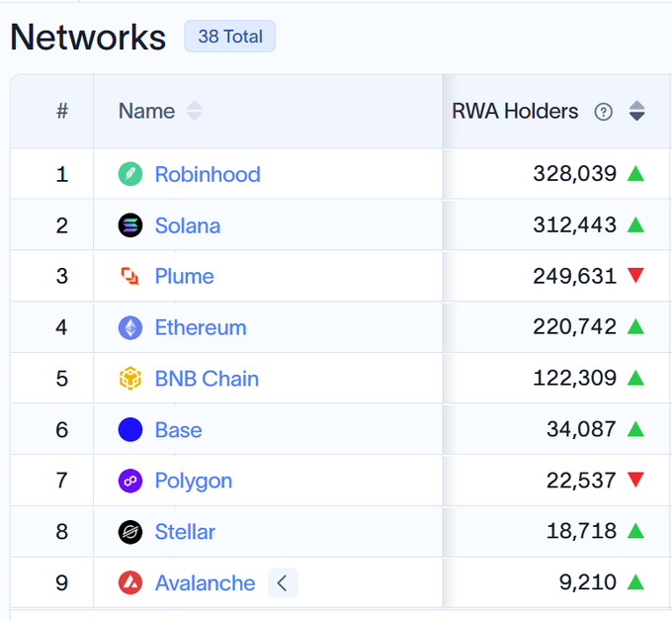
Task: Click rank number 7 in Polygon row
Action: click(x=62, y=481)
